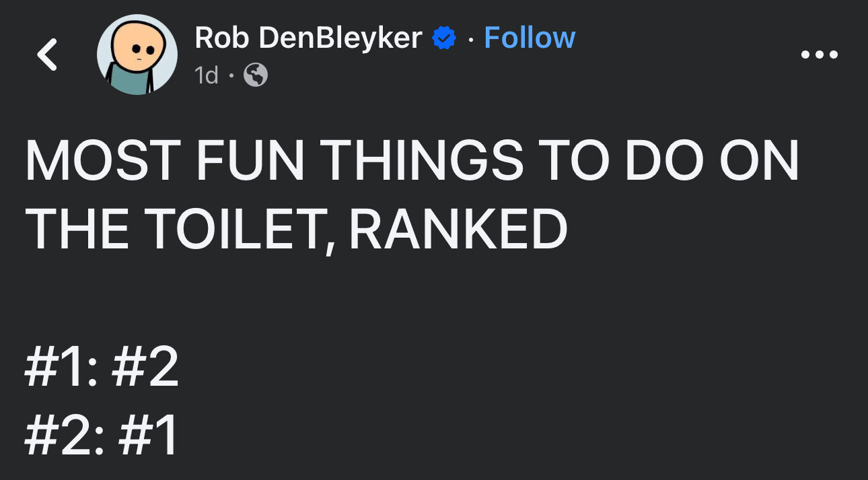Image resolution: width=868 pixels, height=480 pixels.
Task: Open the three-dot post options menu
Action: (x=820, y=55)
